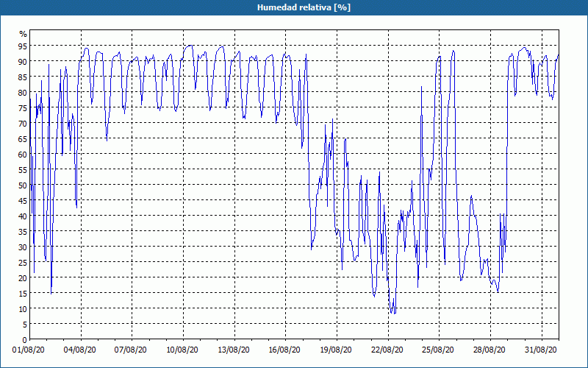This screenshot has height=368, width=588.
Task: Select the 40 value on the Y-axis
Action: (23, 216)
